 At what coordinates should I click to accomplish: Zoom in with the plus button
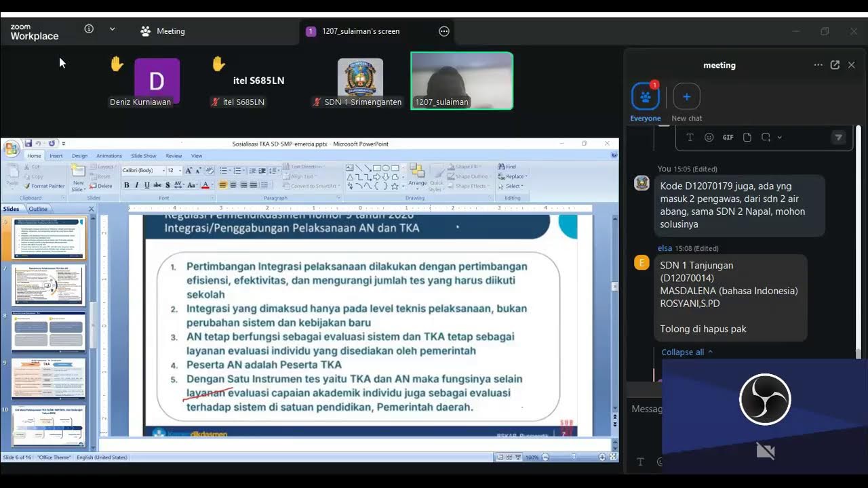point(602,457)
